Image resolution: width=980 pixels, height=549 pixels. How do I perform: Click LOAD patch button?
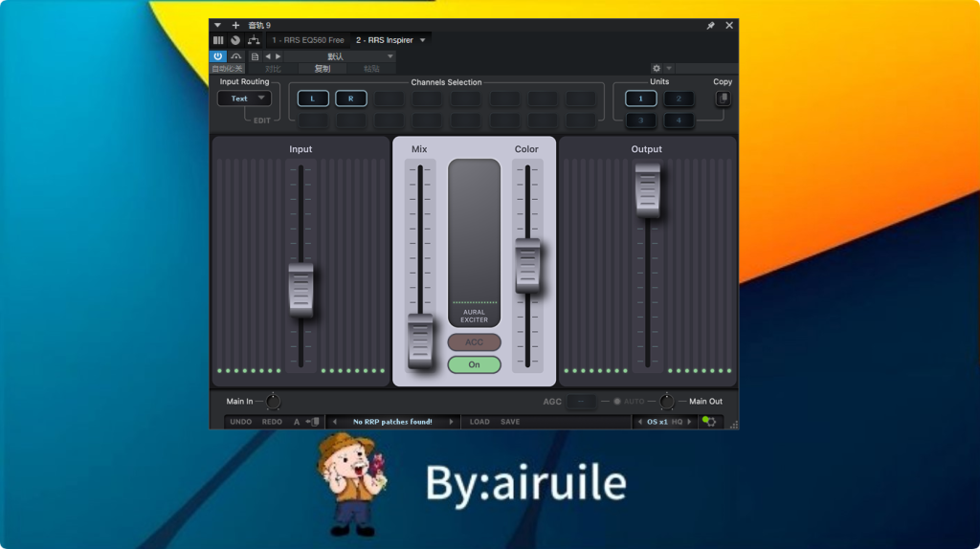(x=479, y=422)
